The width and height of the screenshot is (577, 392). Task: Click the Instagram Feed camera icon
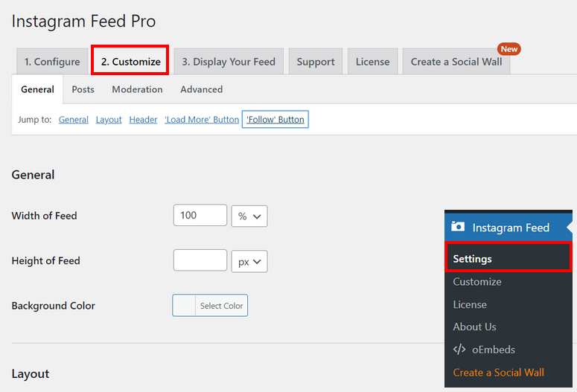pyautogui.click(x=458, y=226)
